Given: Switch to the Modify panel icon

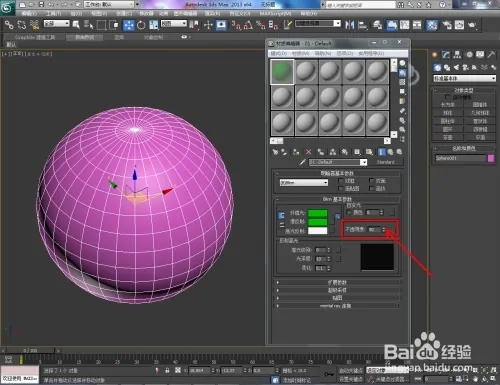Looking at the screenshot, I should pos(446,55).
